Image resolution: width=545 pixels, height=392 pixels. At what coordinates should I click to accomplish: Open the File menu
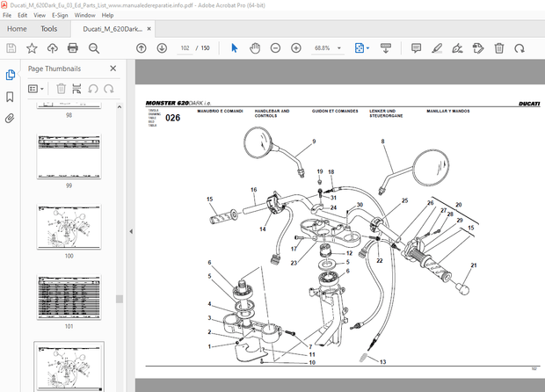pos(7,15)
